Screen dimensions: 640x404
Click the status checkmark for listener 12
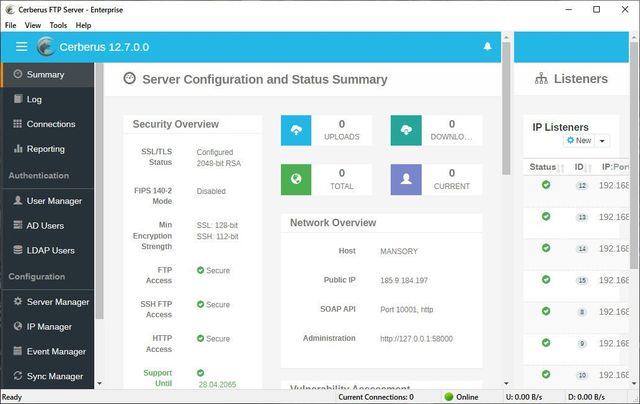[x=546, y=185]
